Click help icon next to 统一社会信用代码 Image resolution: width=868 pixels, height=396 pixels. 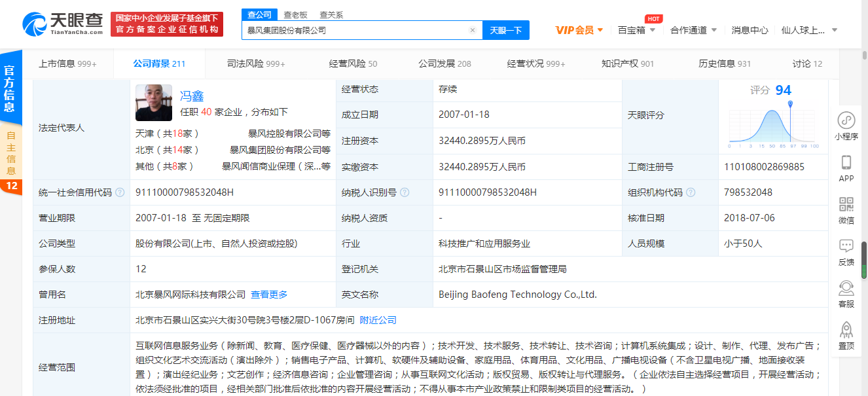120,192
